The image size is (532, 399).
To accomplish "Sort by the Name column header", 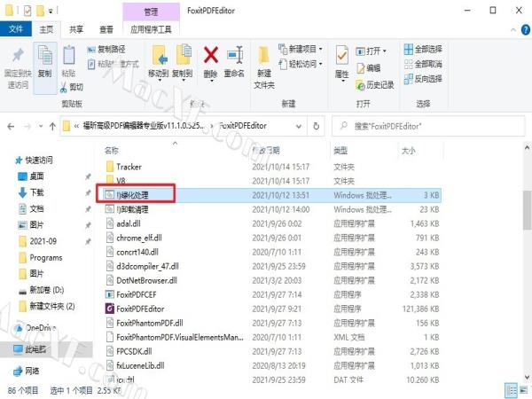I will [112, 150].
